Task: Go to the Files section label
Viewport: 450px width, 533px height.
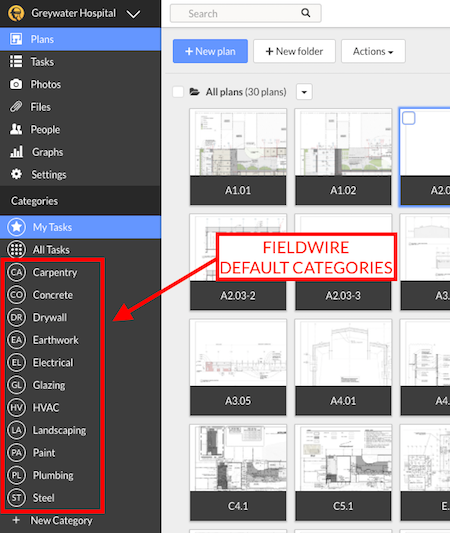Action: pyautogui.click(x=40, y=107)
